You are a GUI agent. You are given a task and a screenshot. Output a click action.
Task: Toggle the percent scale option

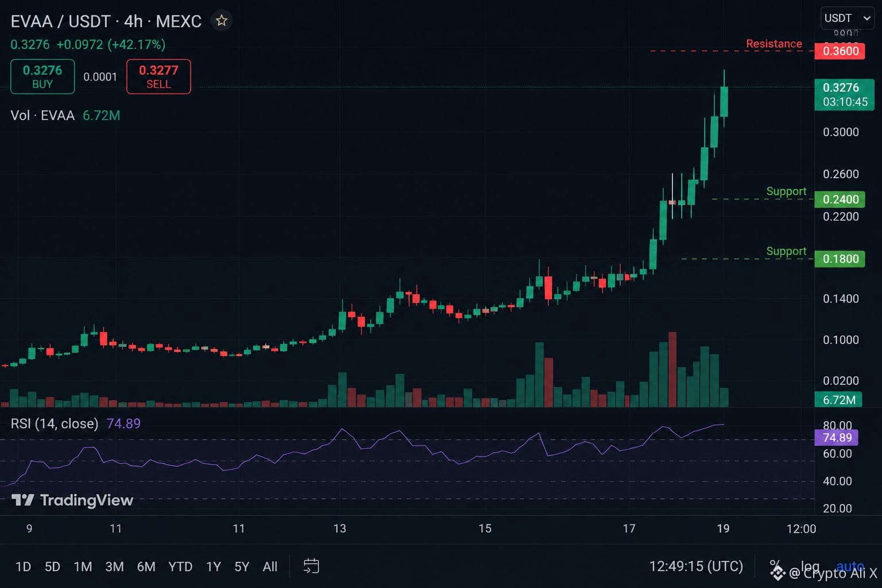775,566
